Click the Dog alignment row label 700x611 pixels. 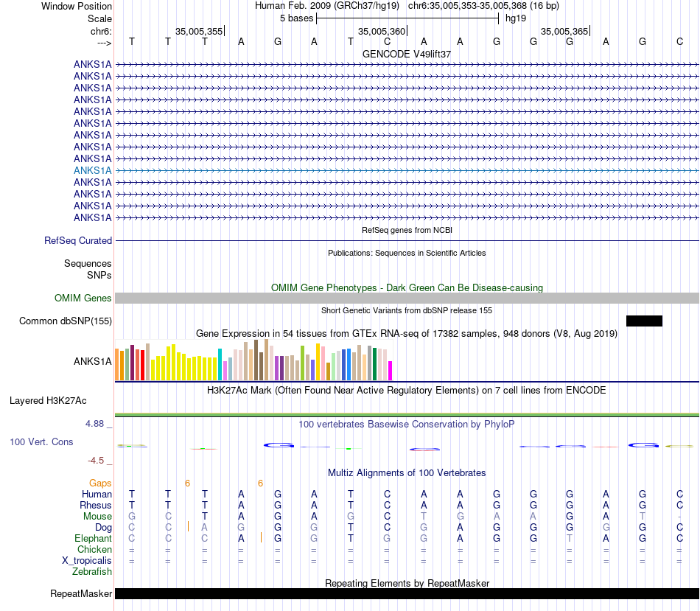pyautogui.click(x=103, y=528)
